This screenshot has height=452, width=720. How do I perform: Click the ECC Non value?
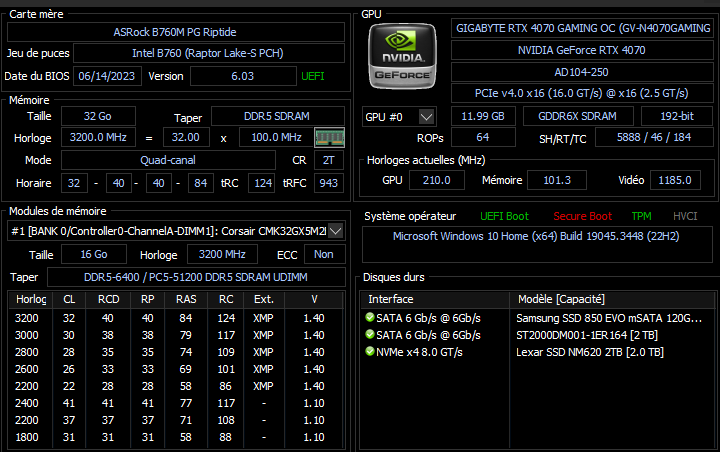324,254
